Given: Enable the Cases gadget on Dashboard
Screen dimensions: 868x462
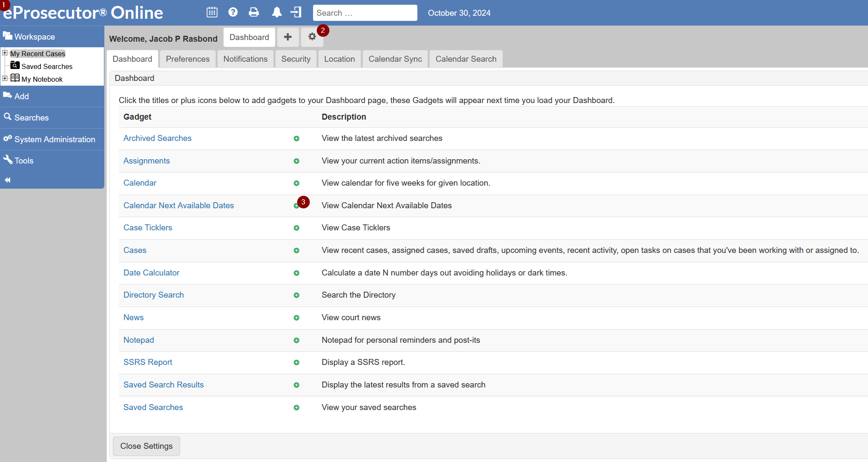Looking at the screenshot, I should coord(296,250).
